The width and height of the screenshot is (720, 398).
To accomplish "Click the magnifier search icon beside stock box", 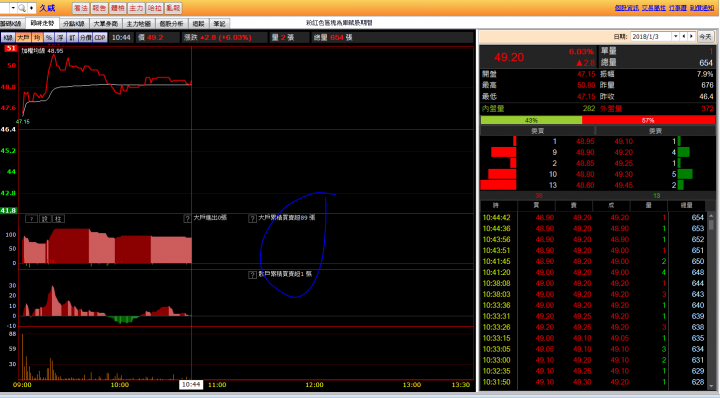I will click(x=22, y=8).
